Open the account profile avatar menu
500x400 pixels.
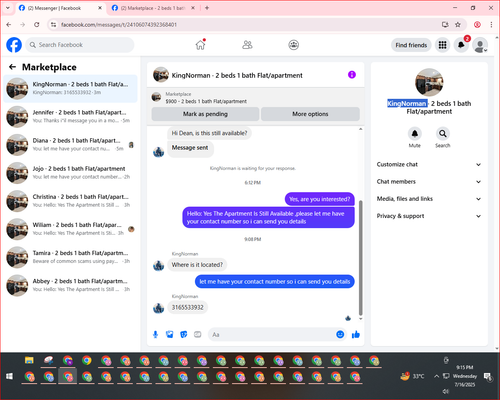[x=480, y=45]
